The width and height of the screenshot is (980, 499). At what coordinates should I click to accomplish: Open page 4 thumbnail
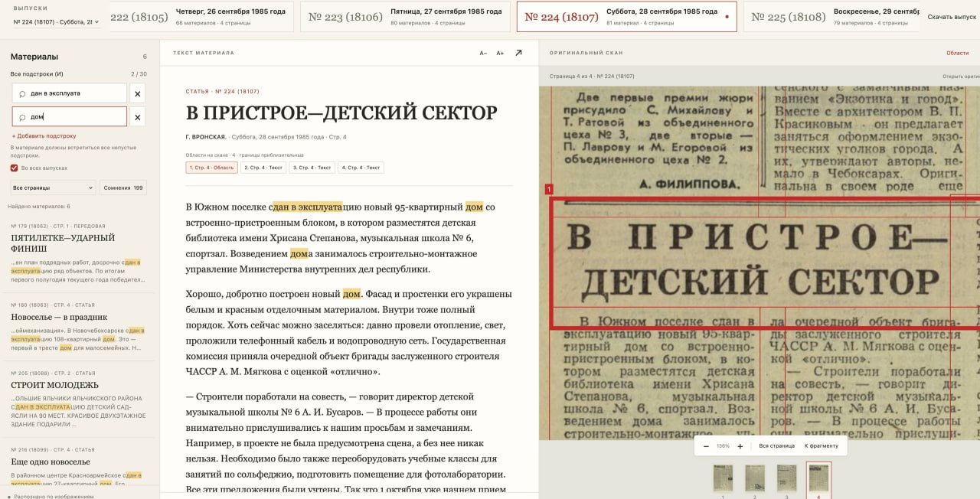(x=818, y=478)
